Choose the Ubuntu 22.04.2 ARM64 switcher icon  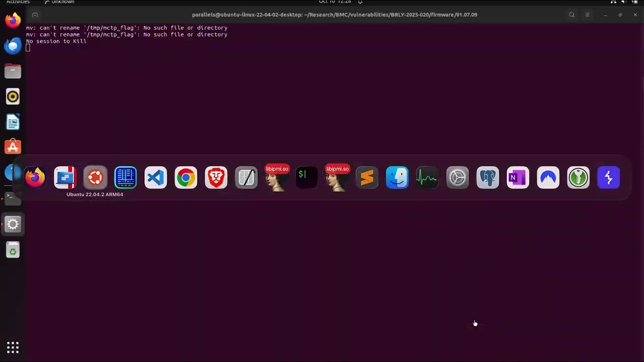pyautogui.click(x=95, y=177)
